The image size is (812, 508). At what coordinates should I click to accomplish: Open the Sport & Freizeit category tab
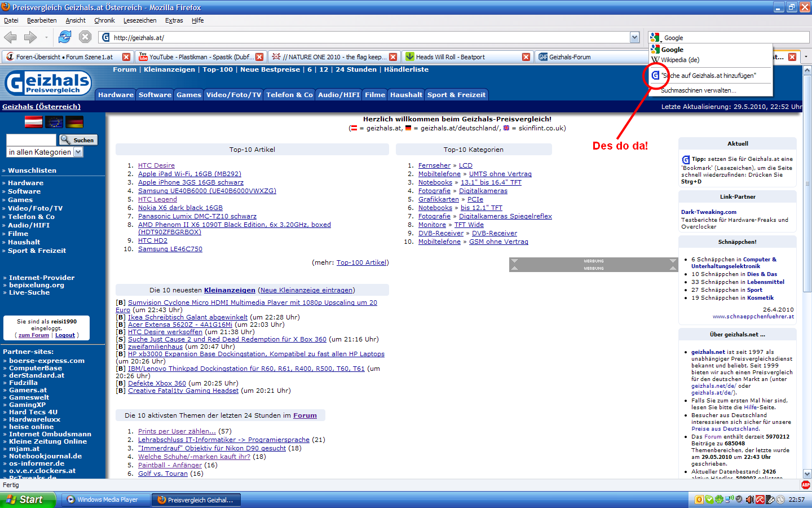click(x=456, y=95)
